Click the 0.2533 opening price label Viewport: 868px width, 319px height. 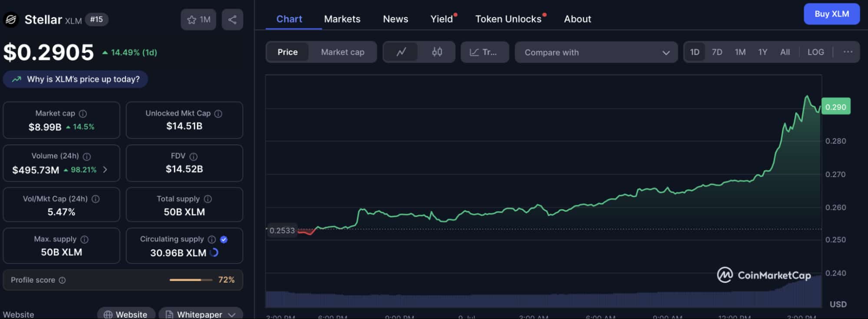[282, 230]
